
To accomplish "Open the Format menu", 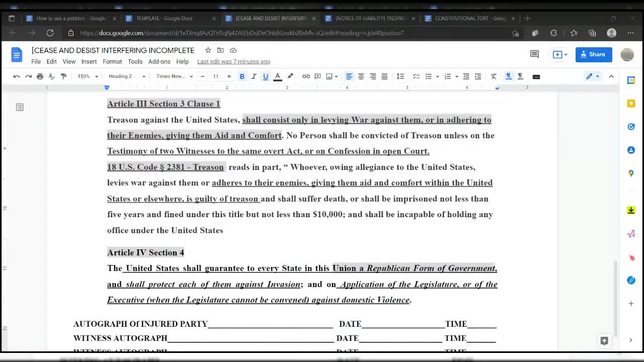I will coord(112,61).
